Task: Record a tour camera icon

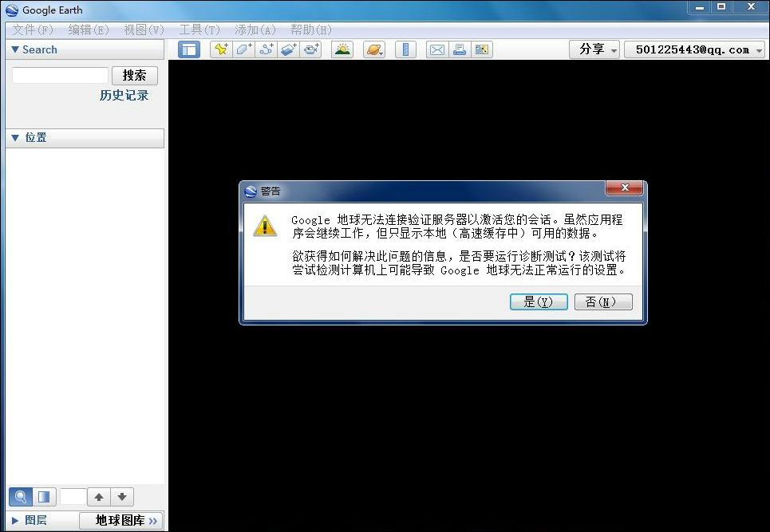Action: pos(311,49)
